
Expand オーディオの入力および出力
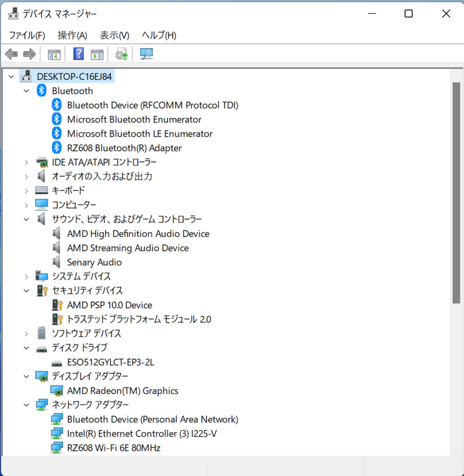(x=26, y=176)
